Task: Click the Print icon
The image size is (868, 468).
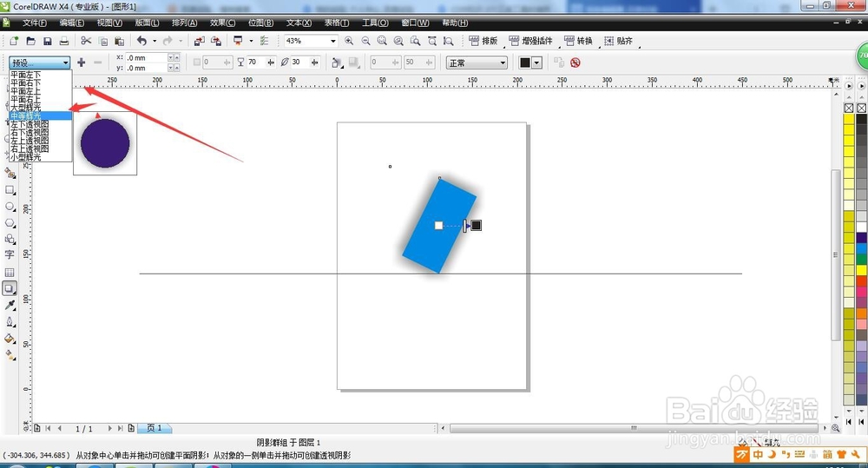Action: click(64, 41)
